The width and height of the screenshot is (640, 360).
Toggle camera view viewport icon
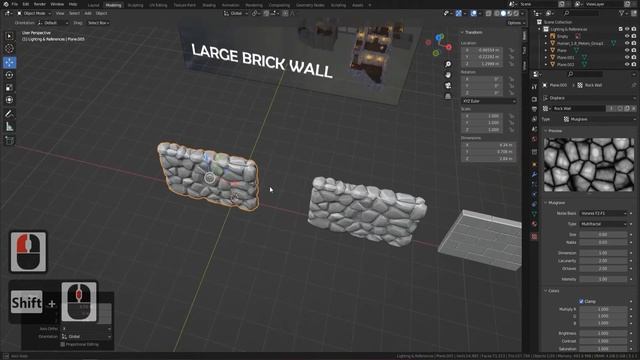tap(448, 86)
